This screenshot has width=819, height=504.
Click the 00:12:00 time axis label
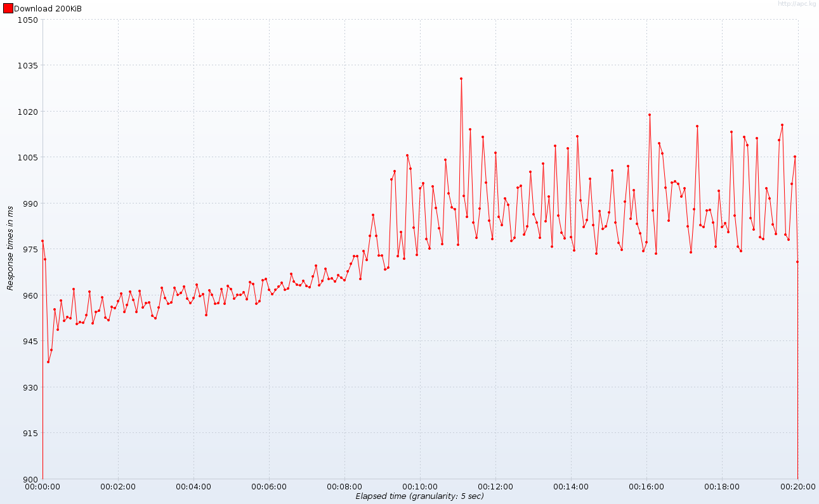point(495,487)
